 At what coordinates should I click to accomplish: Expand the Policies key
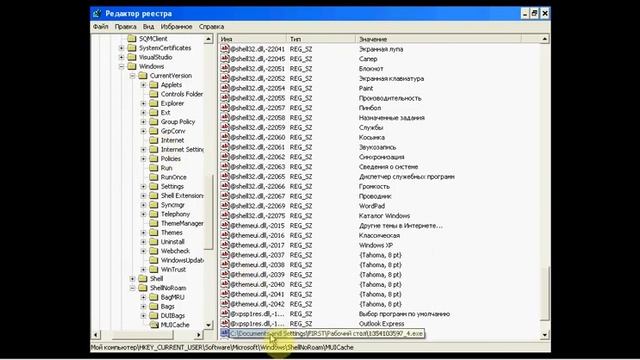[x=144, y=159]
